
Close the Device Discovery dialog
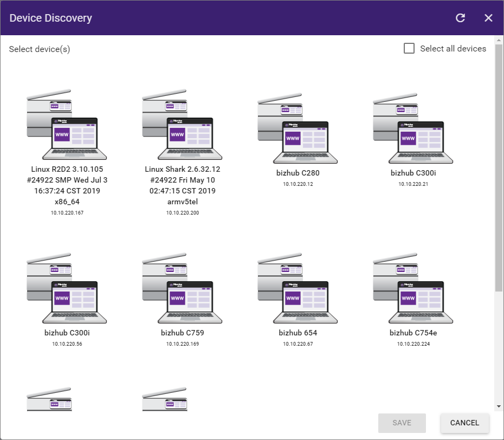(x=488, y=18)
